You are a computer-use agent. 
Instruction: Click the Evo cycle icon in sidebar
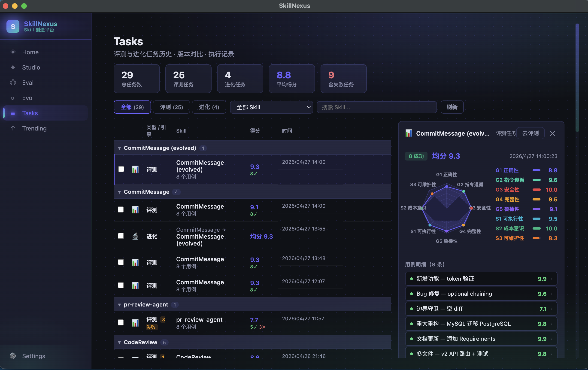tap(13, 98)
